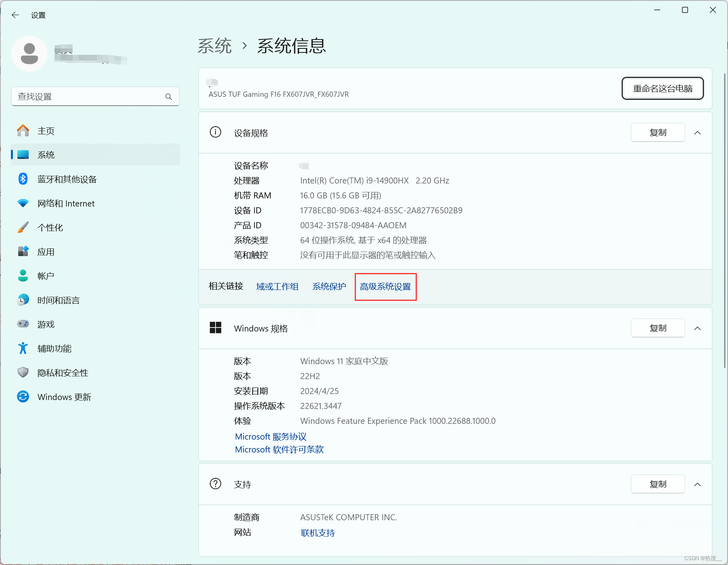Click the 时间和语言 globe clock icon
The width and height of the screenshot is (728, 565).
click(23, 300)
